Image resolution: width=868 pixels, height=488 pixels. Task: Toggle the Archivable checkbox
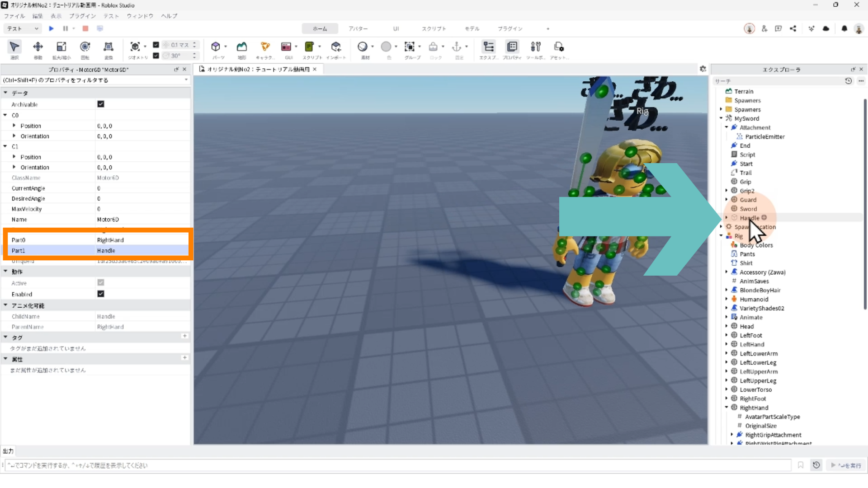pyautogui.click(x=101, y=104)
